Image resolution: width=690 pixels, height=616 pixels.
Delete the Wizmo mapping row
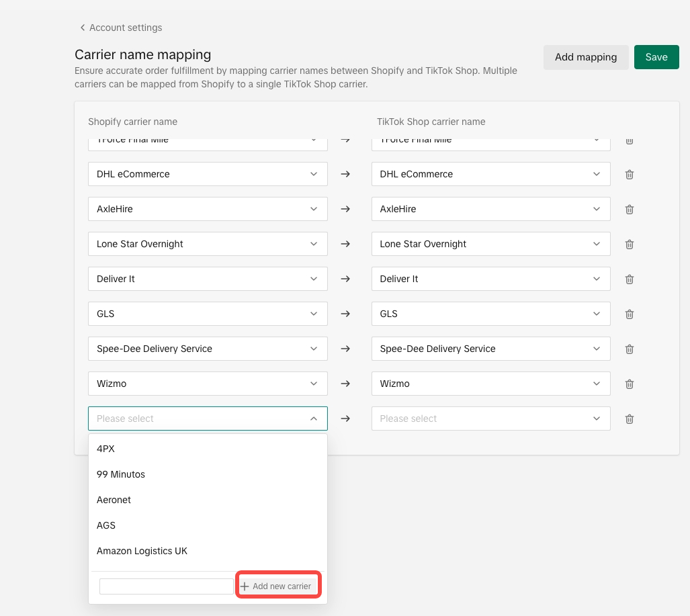(629, 384)
